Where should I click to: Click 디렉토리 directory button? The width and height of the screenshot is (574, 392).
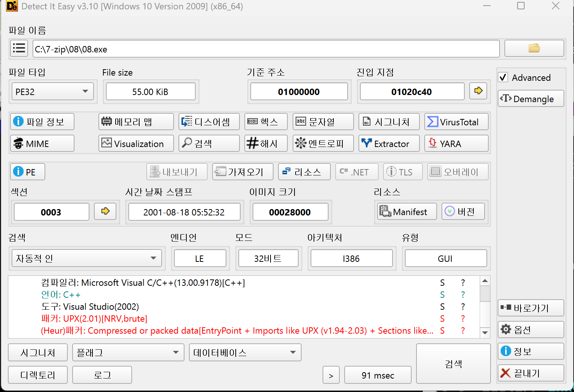point(38,375)
